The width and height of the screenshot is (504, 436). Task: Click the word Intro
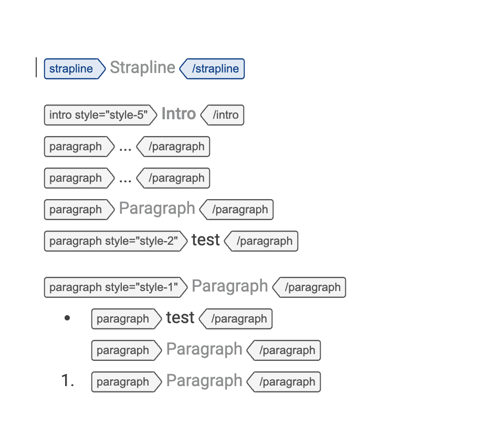(x=178, y=114)
